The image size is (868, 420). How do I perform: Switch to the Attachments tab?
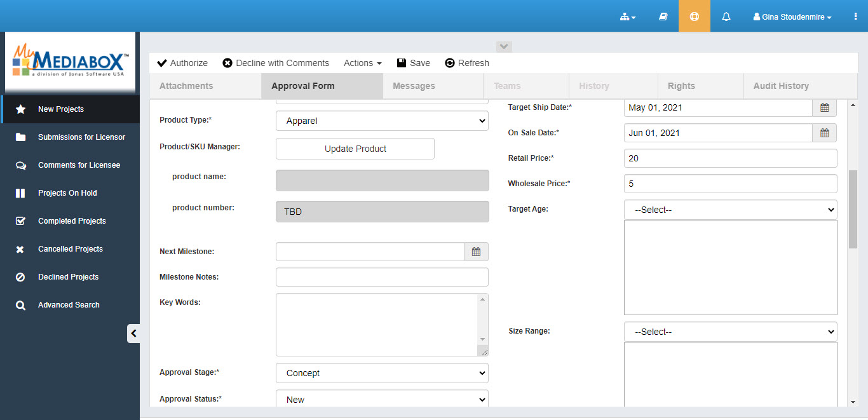click(205, 86)
